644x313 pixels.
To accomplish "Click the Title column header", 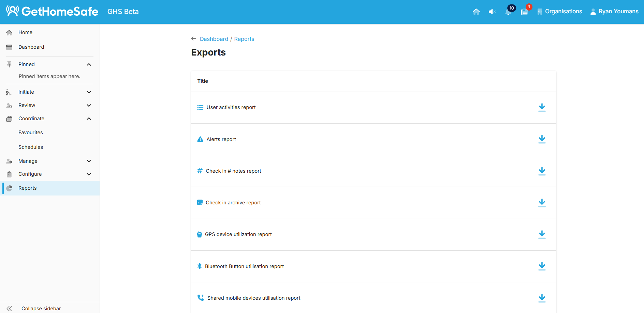I will click(203, 81).
